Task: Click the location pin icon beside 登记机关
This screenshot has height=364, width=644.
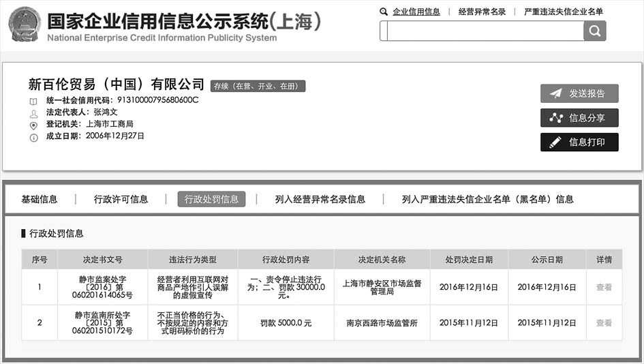Action: [33, 125]
